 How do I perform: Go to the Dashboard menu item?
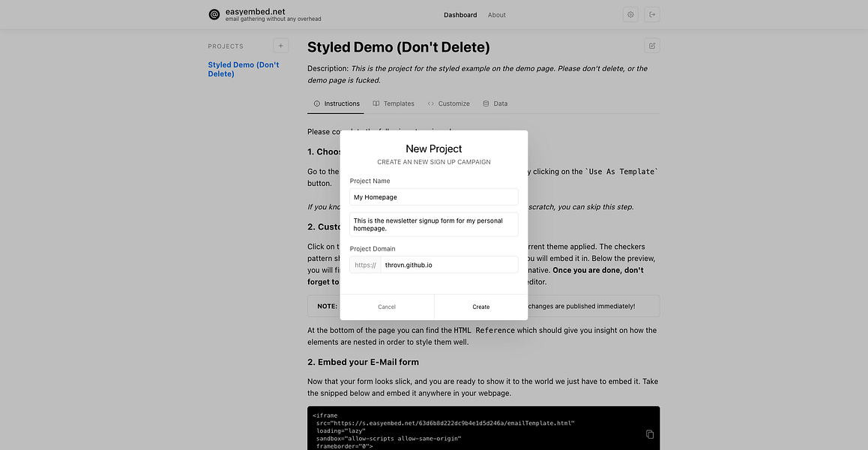click(x=459, y=14)
